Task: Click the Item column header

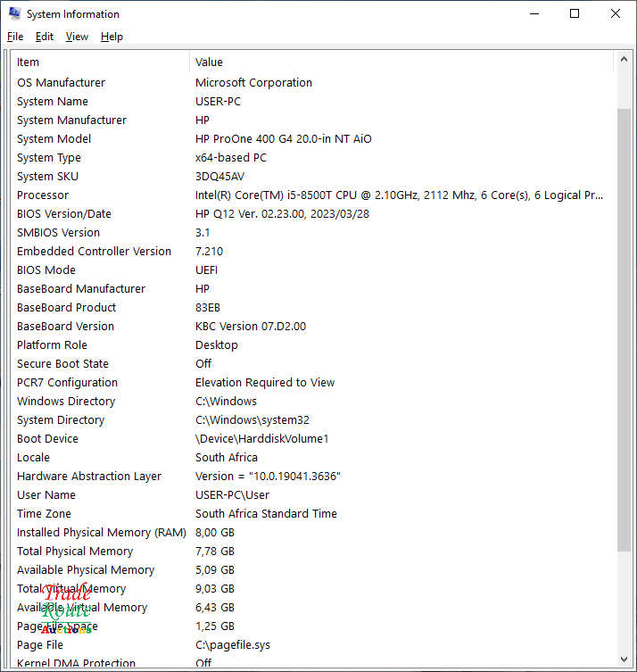Action: [x=100, y=62]
